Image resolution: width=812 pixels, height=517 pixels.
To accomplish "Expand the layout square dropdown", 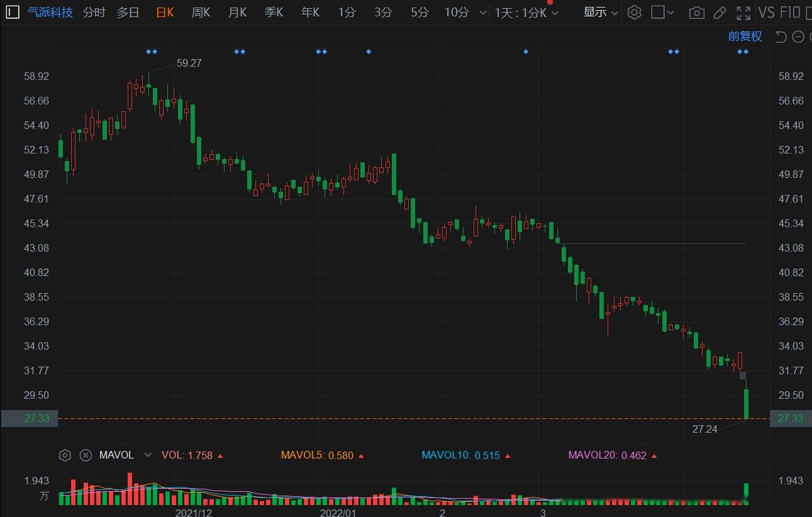I will [662, 12].
